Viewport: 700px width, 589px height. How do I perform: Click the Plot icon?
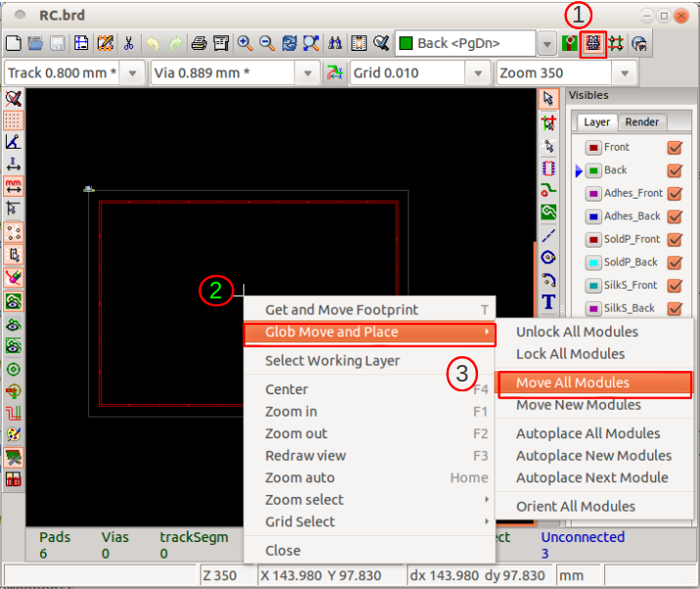[221, 43]
